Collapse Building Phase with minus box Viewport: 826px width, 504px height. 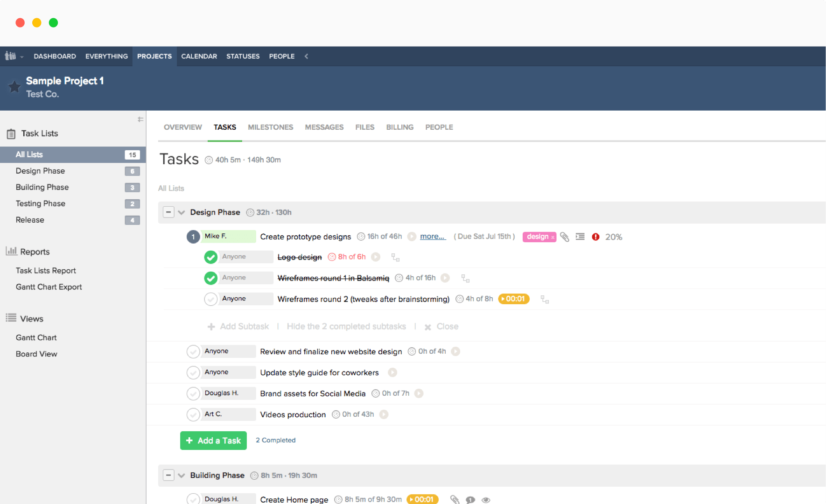[168, 476]
